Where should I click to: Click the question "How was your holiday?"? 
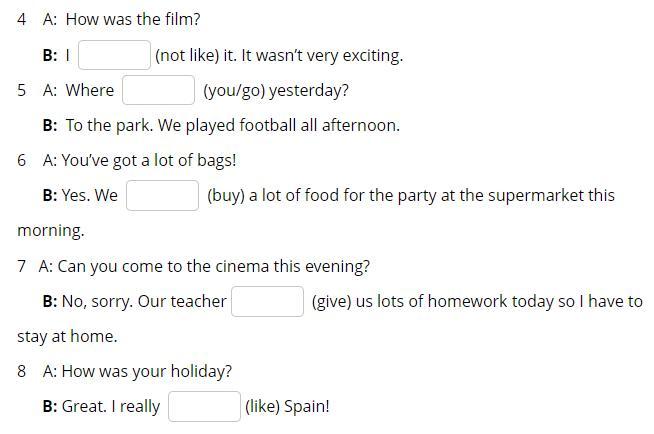click(147, 371)
